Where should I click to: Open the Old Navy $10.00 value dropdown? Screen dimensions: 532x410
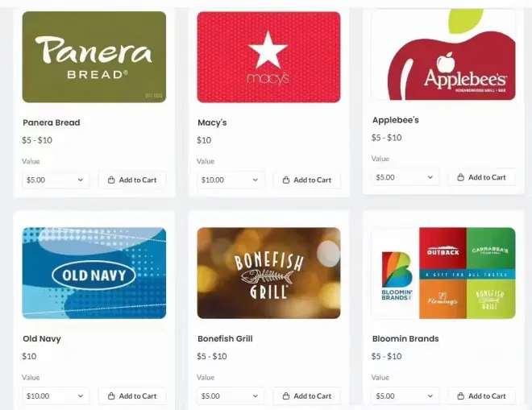(56, 396)
